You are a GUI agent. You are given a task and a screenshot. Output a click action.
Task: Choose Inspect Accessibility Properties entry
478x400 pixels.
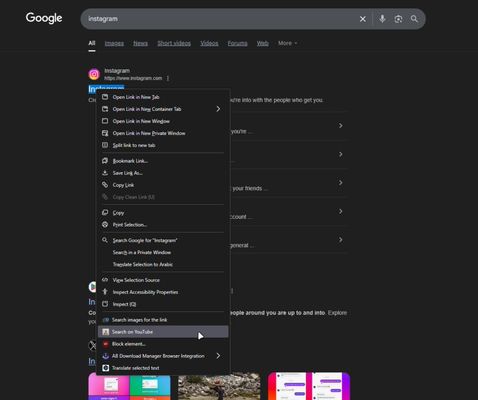tap(163, 292)
